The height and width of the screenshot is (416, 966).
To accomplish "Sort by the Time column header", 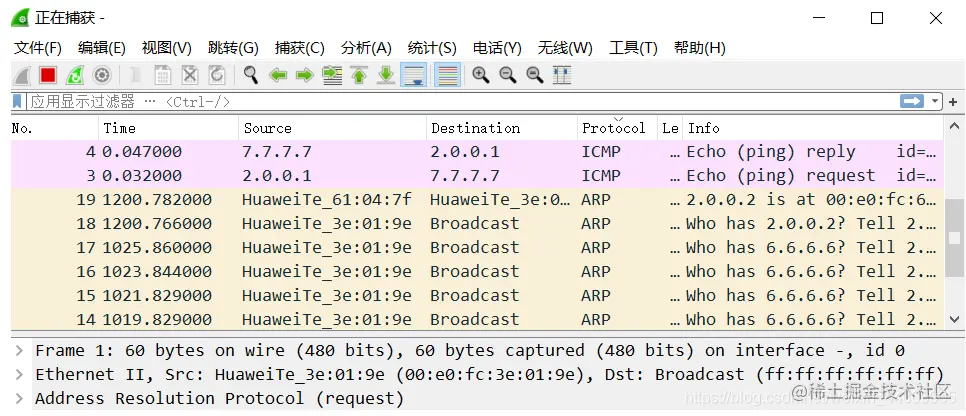I will pyautogui.click(x=169, y=128).
